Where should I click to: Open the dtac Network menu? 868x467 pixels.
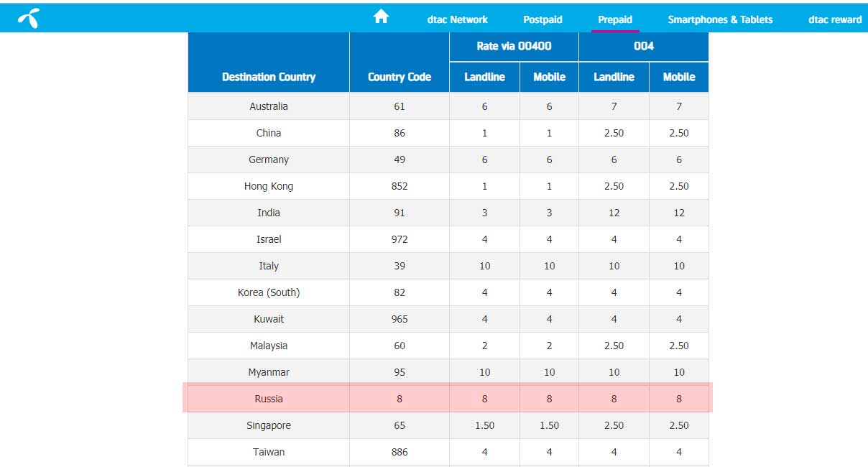point(457,19)
